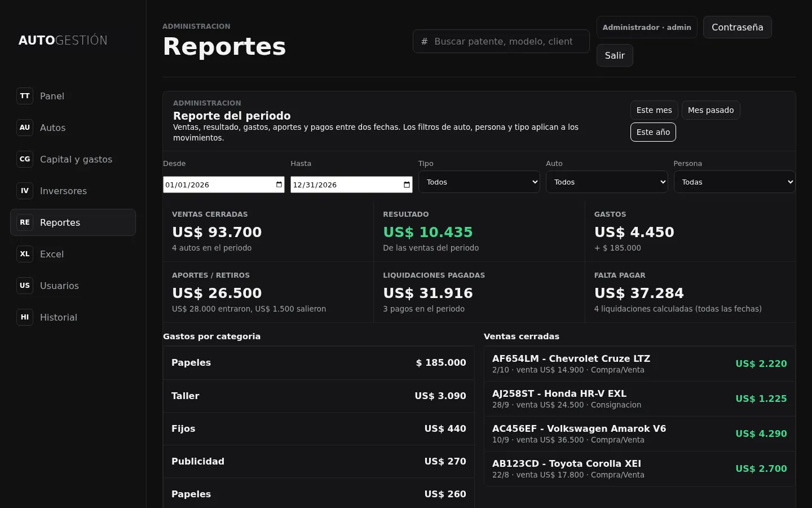Click the HI badge icon beside Historial
This screenshot has width=812, height=508.
pyautogui.click(x=25, y=317)
